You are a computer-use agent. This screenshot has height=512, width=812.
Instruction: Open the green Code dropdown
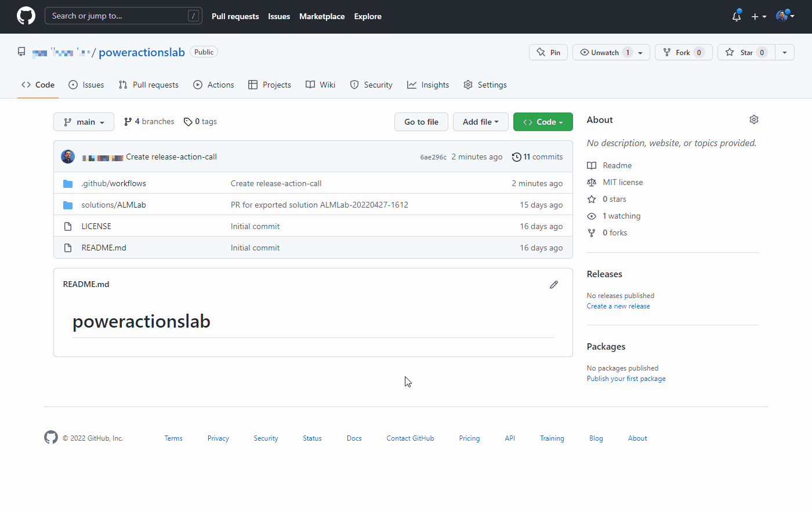542,122
